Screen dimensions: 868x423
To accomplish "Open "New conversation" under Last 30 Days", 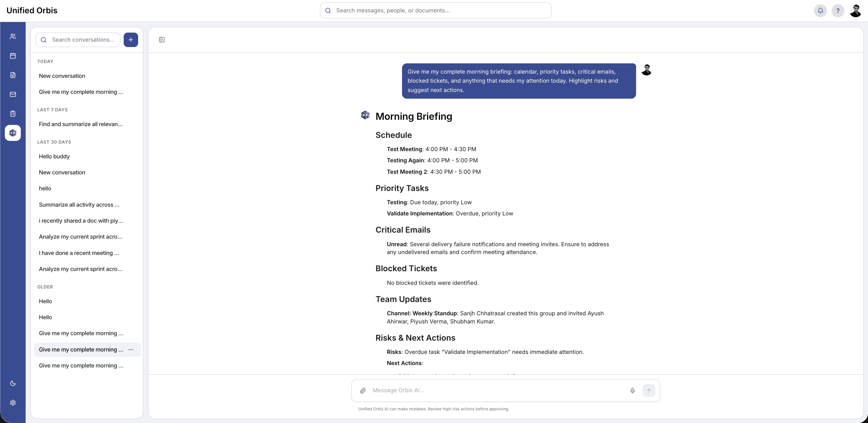I will 87,172.
